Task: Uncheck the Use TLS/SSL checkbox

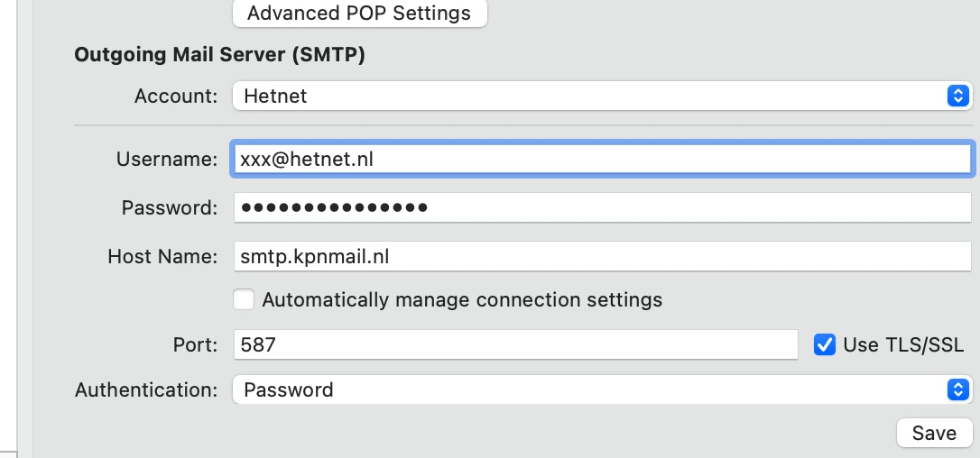Action: [824, 344]
